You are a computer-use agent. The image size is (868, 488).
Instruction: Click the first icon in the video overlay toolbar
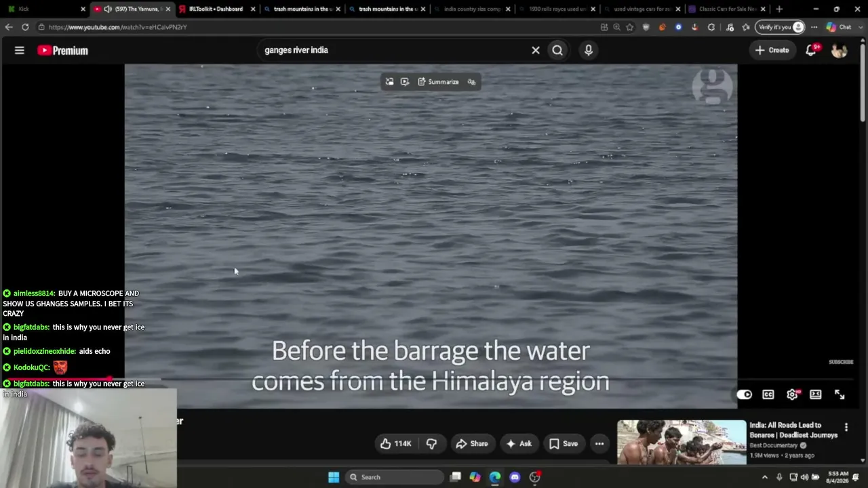[x=389, y=82]
